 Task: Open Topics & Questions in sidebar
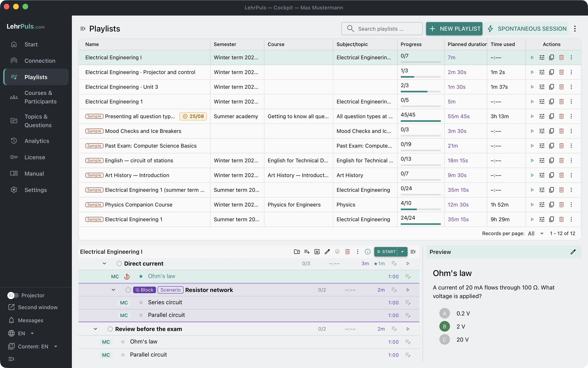(x=36, y=121)
